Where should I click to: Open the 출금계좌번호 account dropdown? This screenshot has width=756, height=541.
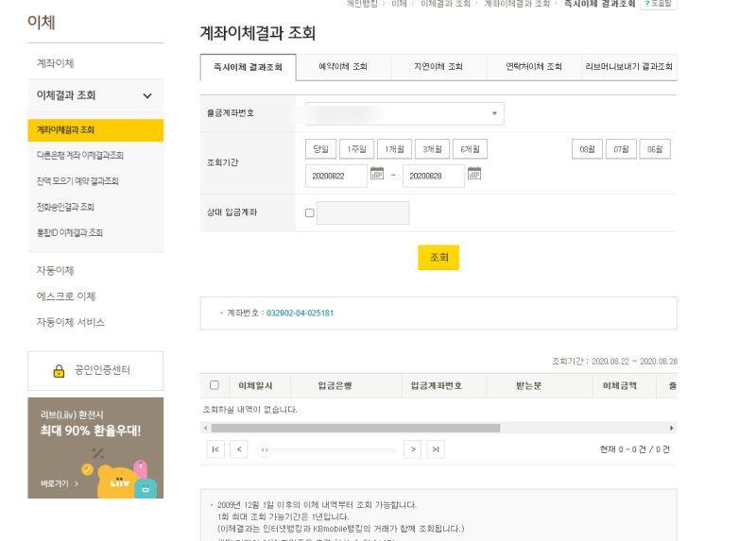pyautogui.click(x=404, y=113)
